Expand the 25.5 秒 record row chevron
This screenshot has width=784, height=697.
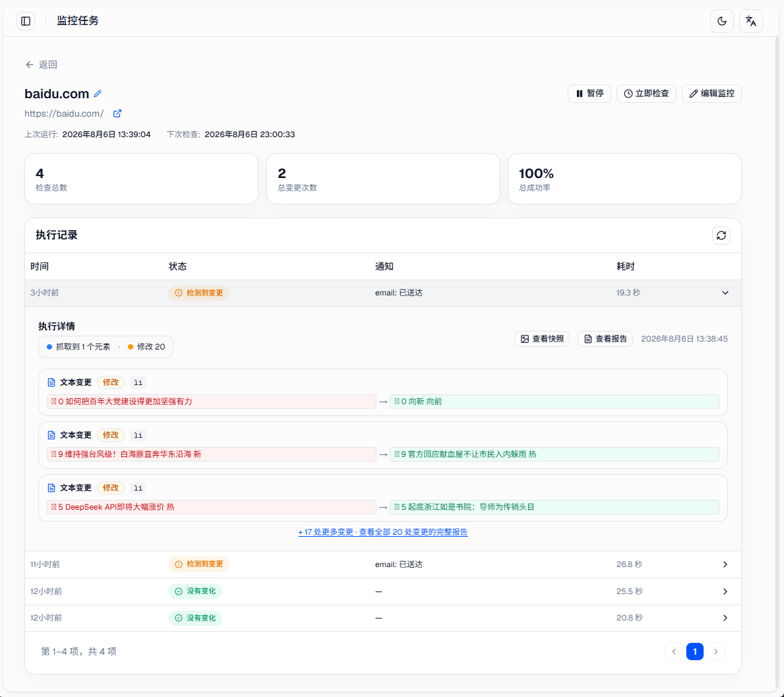[725, 591]
